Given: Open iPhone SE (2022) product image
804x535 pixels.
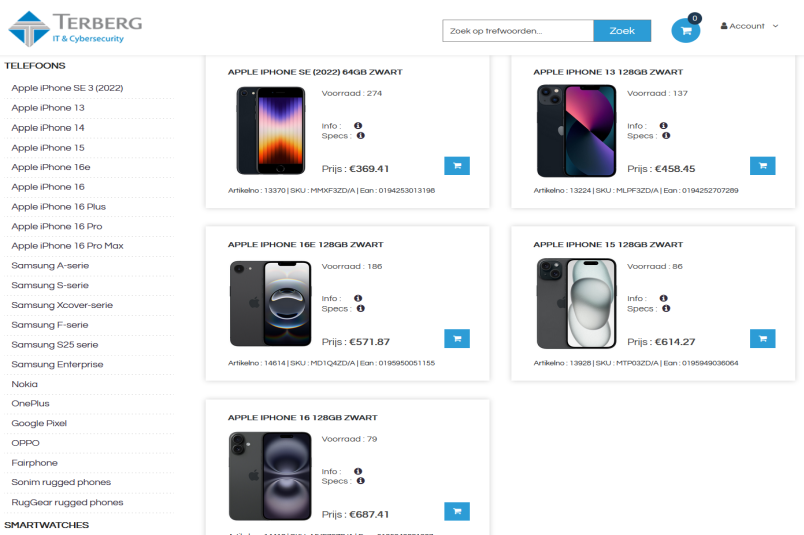Looking at the screenshot, I should pos(271,130).
